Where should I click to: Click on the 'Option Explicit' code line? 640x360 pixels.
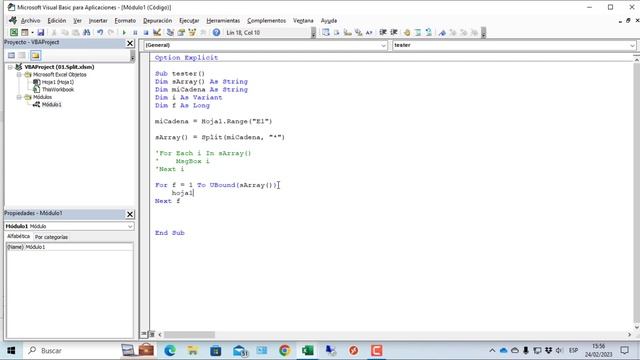(x=186, y=58)
